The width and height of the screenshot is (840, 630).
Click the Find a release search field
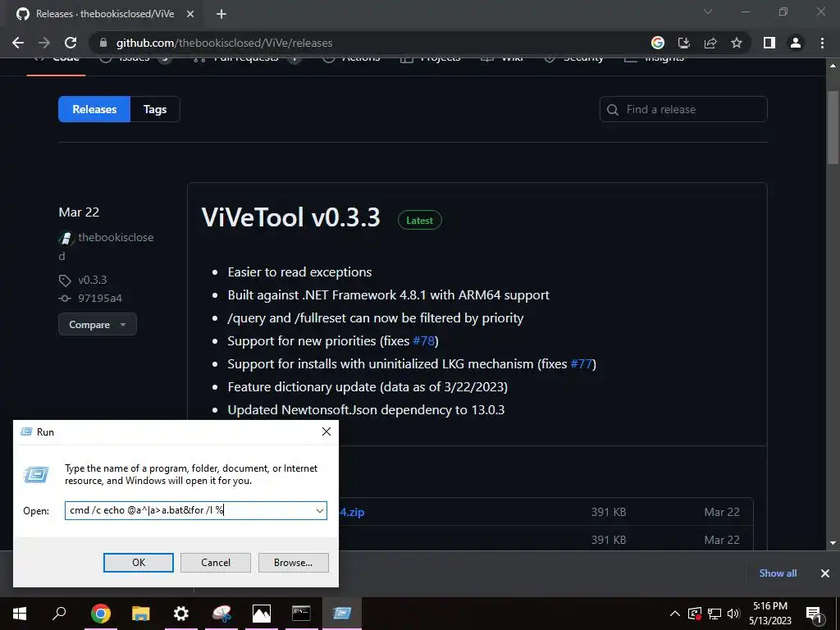[683, 109]
